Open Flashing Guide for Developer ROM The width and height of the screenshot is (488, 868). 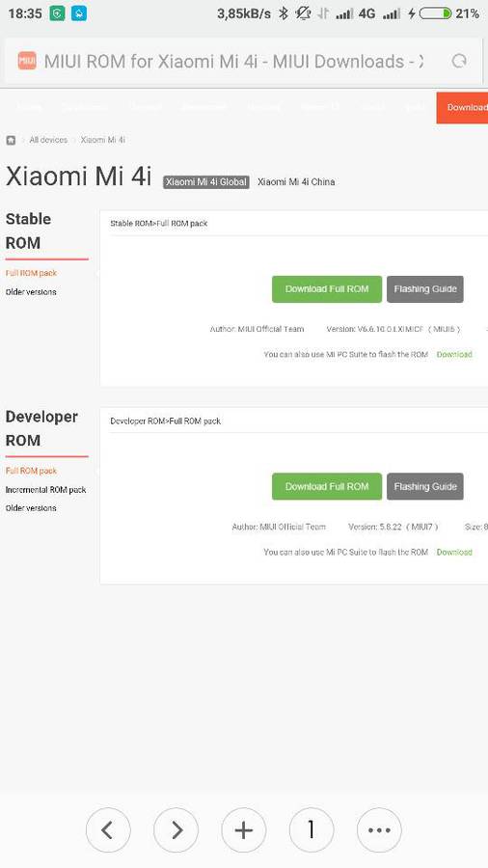tap(425, 487)
